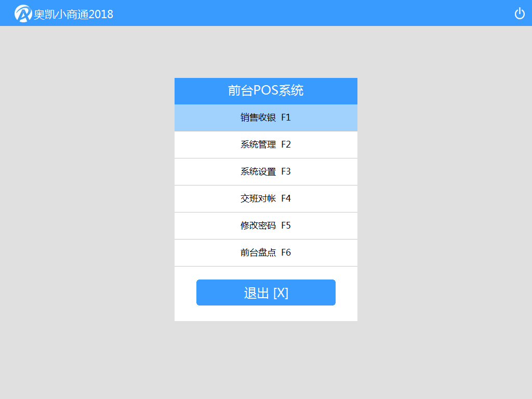Click the Aokai logo icon in title bar
This screenshot has width=532, height=399.
pyautogui.click(x=22, y=13)
